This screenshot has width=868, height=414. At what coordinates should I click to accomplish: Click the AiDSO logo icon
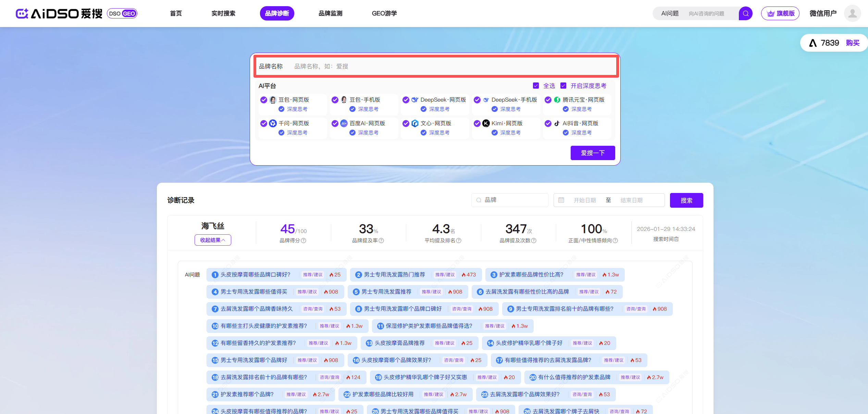click(x=22, y=13)
